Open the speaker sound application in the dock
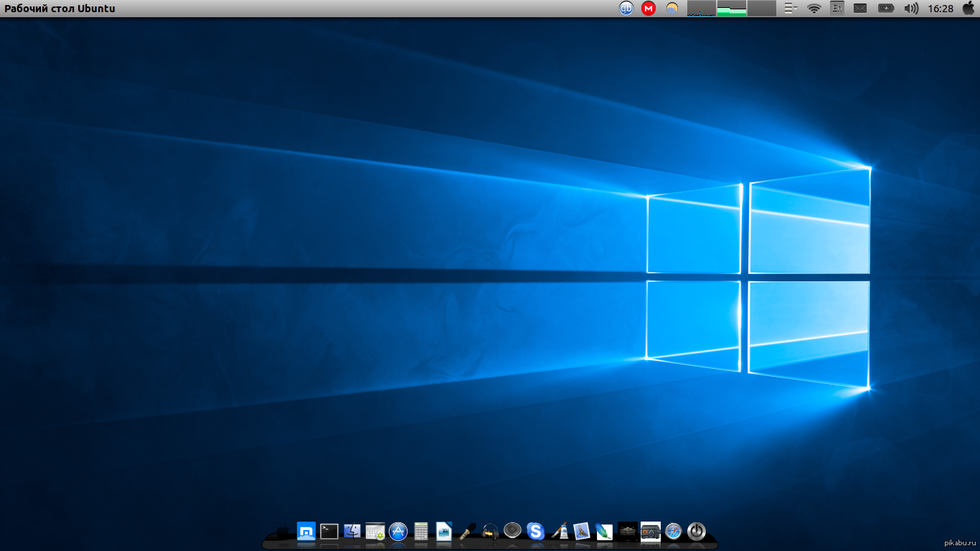The image size is (980, 551). click(512, 531)
